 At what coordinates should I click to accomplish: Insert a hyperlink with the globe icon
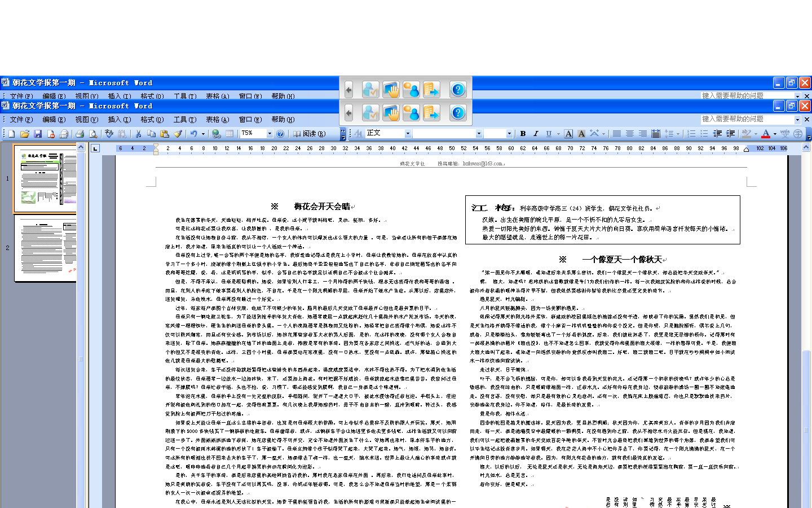coord(216,134)
